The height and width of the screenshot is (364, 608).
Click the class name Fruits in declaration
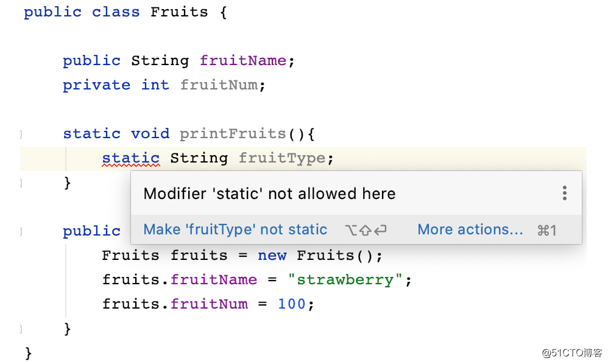(179, 12)
